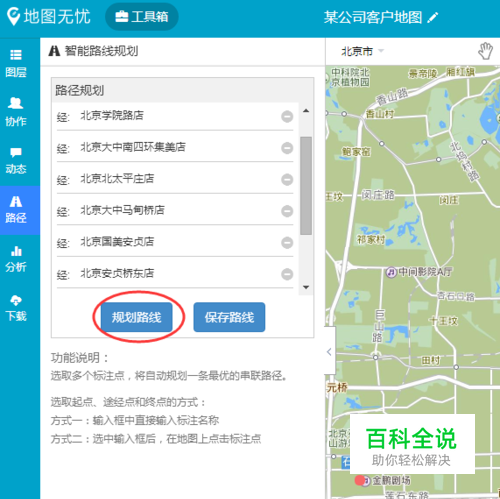This screenshot has height=499, width=500.
Task: Click the 中间影院A厅 map marker
Action: point(391,272)
